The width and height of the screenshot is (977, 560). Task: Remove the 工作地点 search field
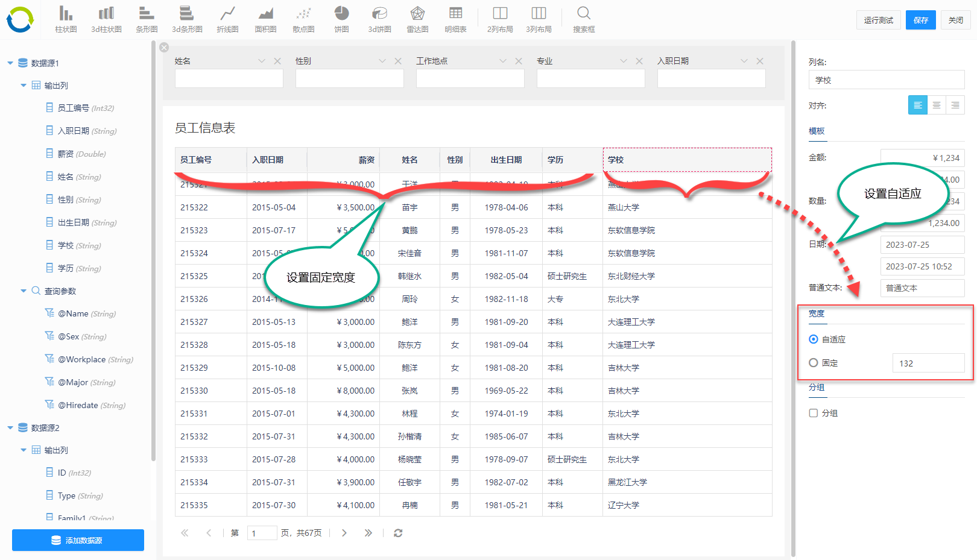click(519, 61)
